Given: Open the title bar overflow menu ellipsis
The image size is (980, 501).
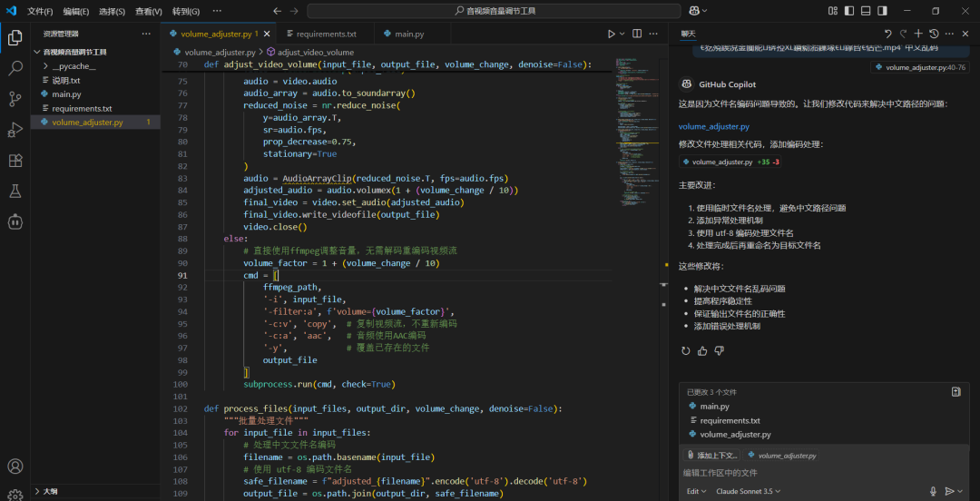Looking at the screenshot, I should tap(217, 11).
